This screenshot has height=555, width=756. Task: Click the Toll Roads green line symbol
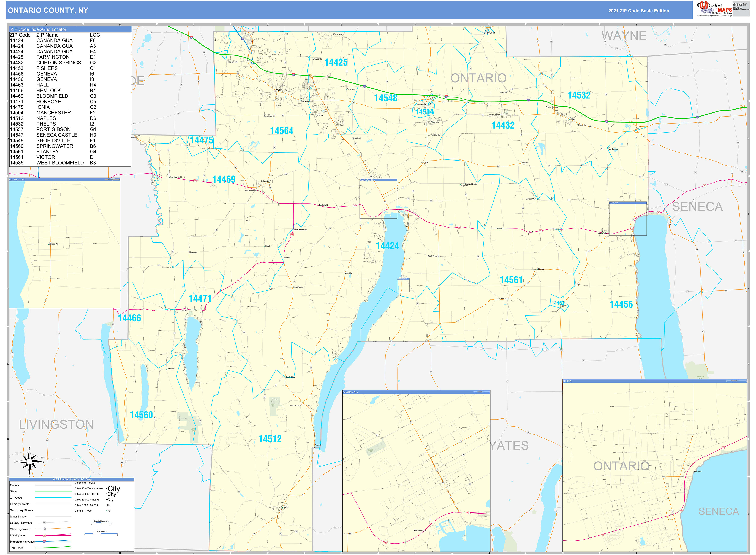pyautogui.click(x=53, y=548)
